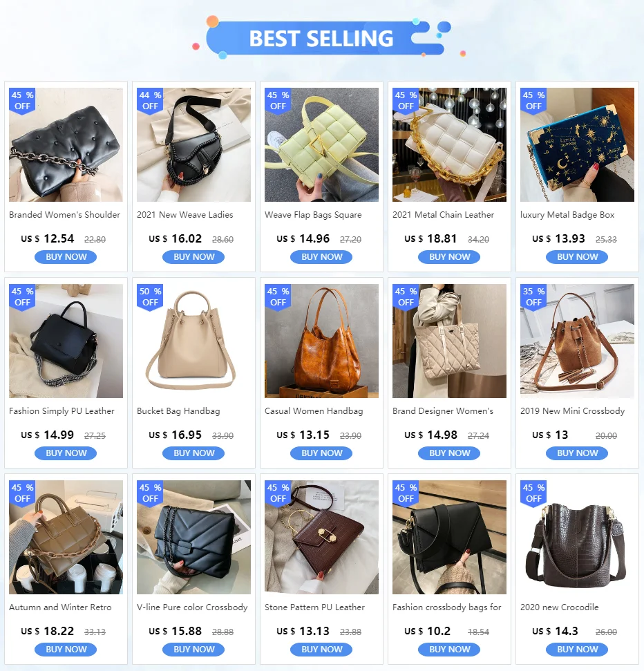Click the 44% OFF badge on Weave Ladies bag
This screenshot has width=644, height=671.
point(150,101)
